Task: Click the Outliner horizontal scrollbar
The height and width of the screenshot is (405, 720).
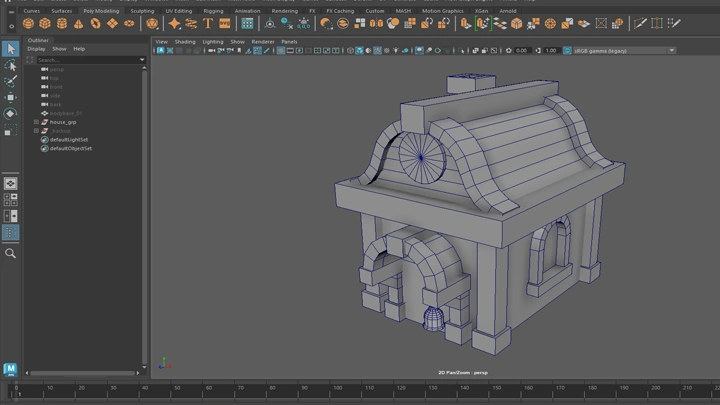Action: pyautogui.click(x=82, y=373)
